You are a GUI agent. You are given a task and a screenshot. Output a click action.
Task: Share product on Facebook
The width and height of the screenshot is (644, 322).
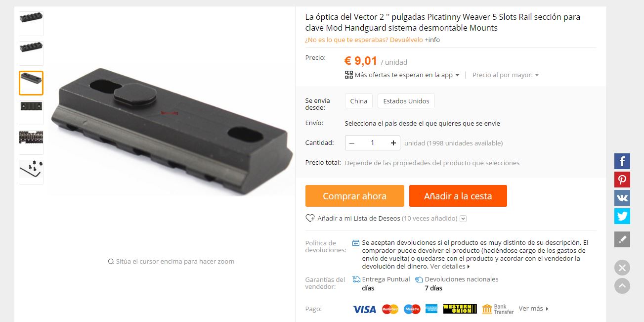click(x=622, y=161)
